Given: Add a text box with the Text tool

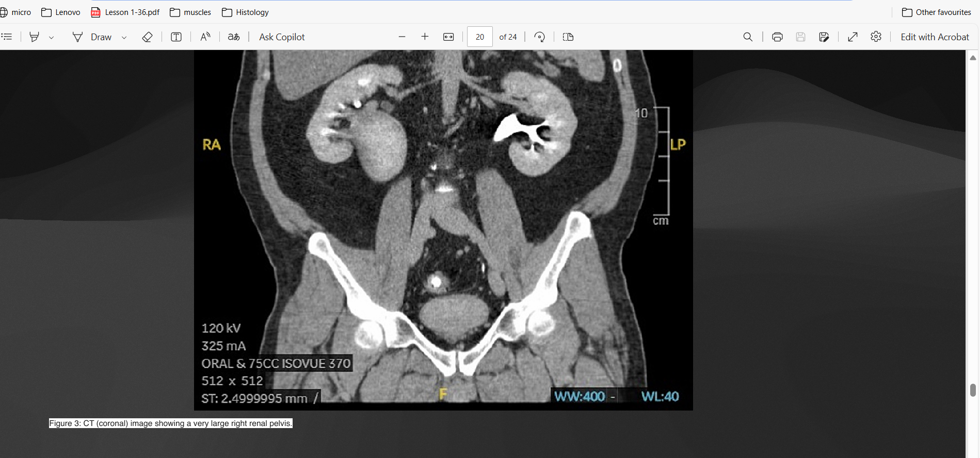Looking at the screenshot, I should pyautogui.click(x=176, y=37).
